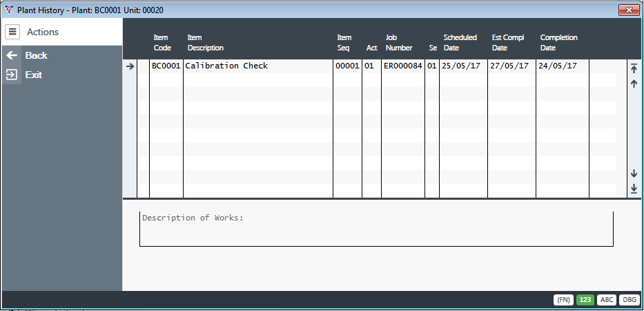The image size is (644, 311).
Task: Select the 00001 item sequence cell
Action: pos(347,66)
